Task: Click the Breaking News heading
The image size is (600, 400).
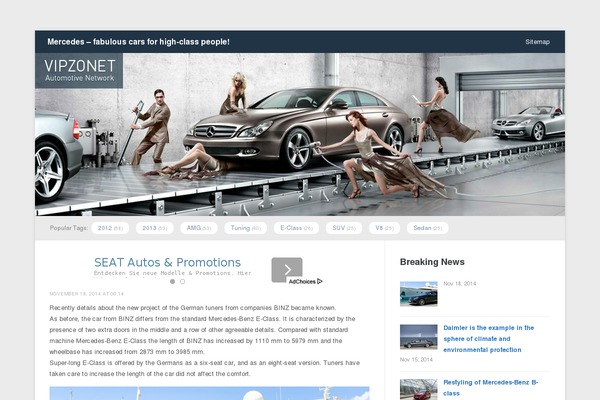Action: [432, 262]
